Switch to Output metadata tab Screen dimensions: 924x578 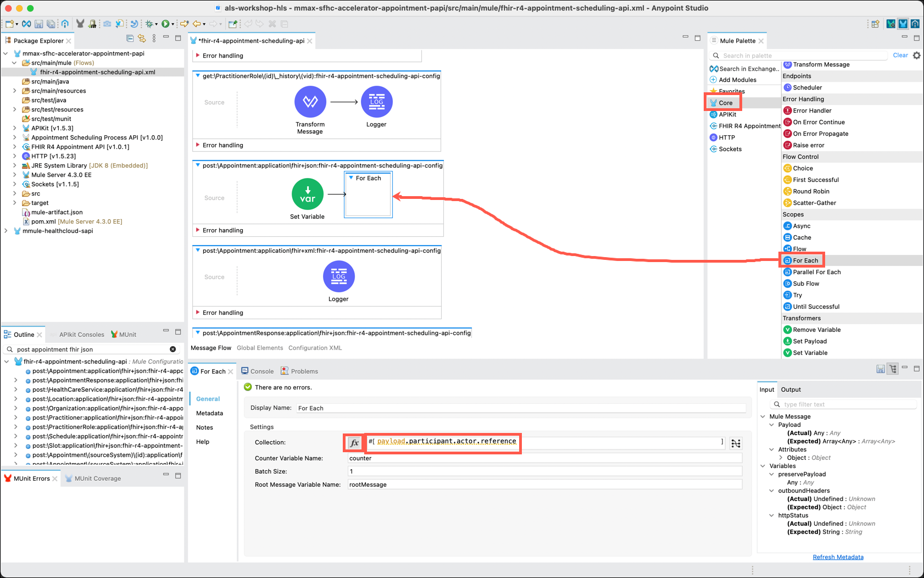(x=791, y=390)
